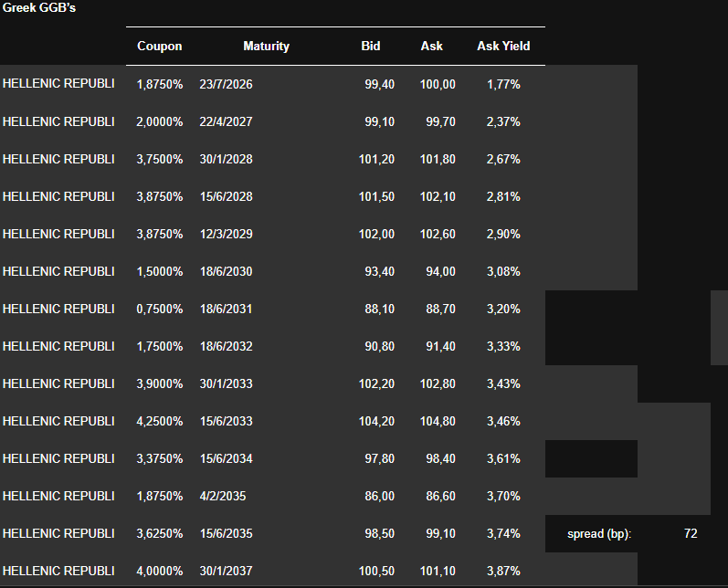Click ask price 91,40

click(x=440, y=346)
